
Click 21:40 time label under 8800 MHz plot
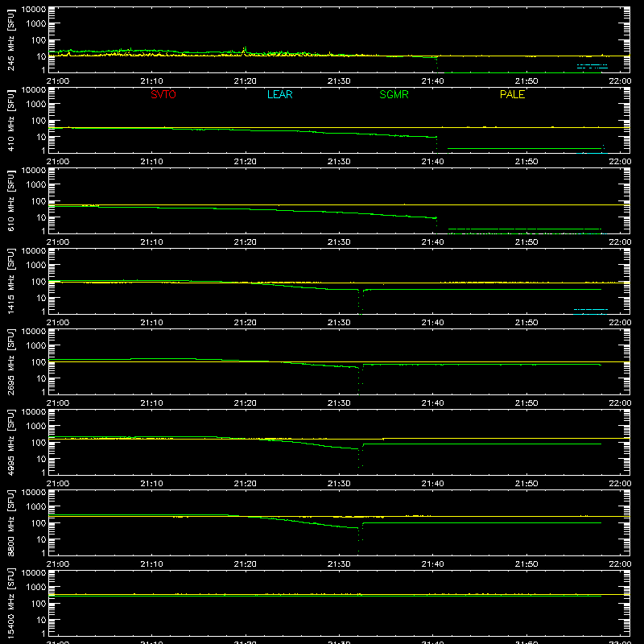tap(433, 564)
